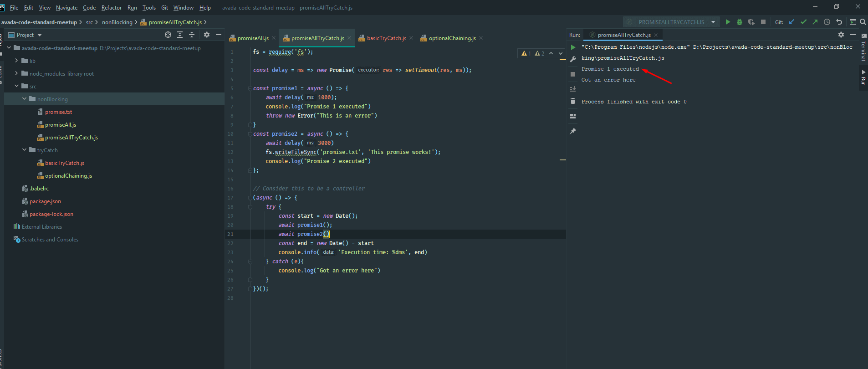Push commits with the green Git arrow
The height and width of the screenshot is (369, 868).
815,22
